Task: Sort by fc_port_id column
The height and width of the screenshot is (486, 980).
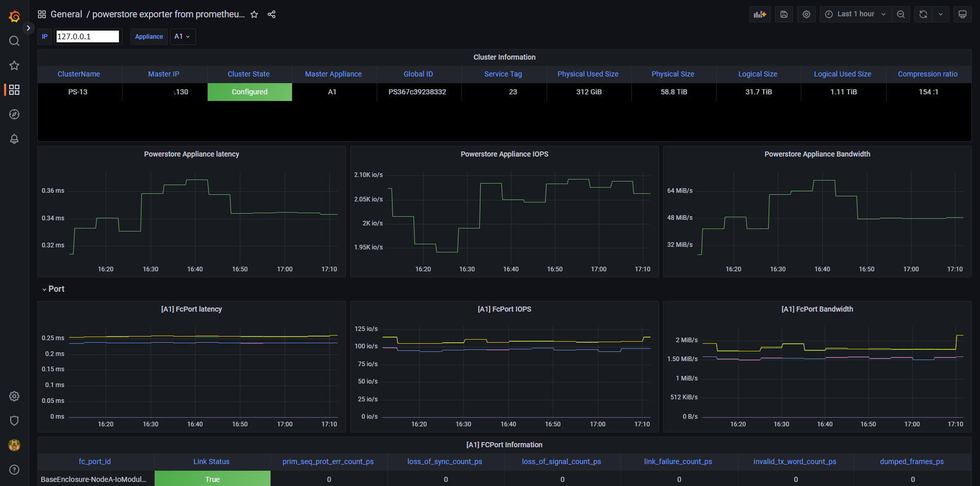Action: tap(95, 462)
